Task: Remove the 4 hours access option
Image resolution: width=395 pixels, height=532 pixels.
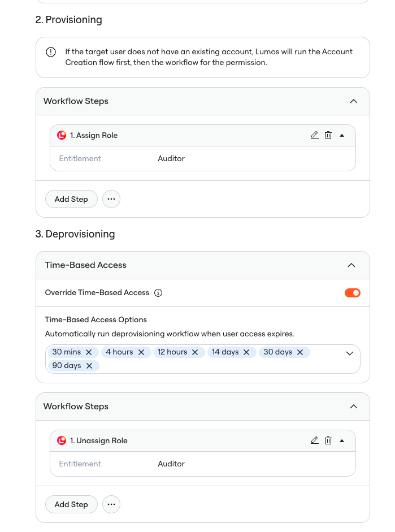Action: click(141, 352)
